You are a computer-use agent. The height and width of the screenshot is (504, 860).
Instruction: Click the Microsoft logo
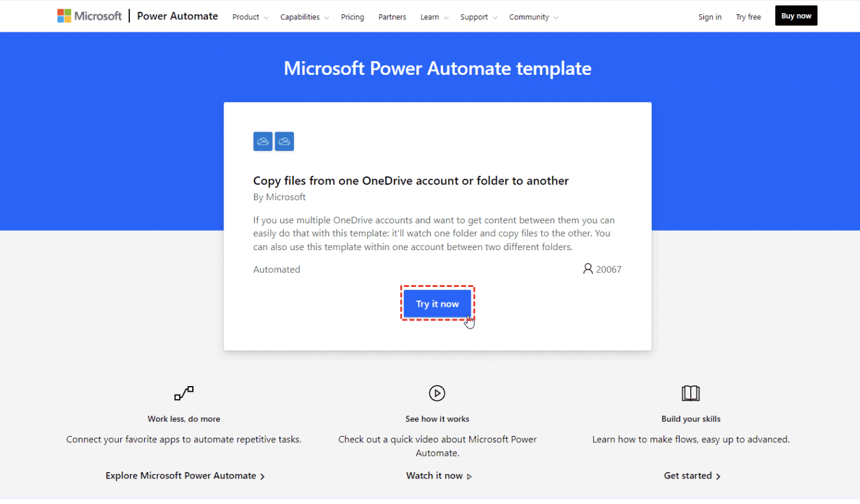pyautogui.click(x=89, y=16)
